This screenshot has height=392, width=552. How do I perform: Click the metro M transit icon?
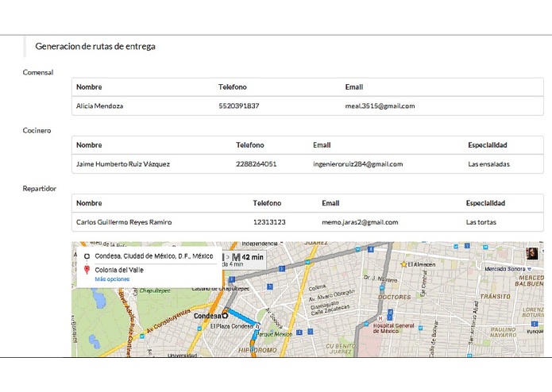pos(236,257)
